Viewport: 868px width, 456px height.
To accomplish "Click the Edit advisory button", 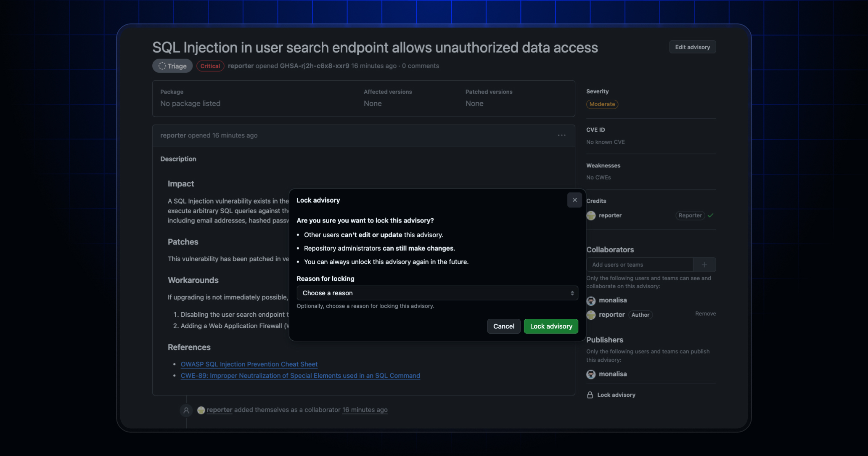I will 692,47.
